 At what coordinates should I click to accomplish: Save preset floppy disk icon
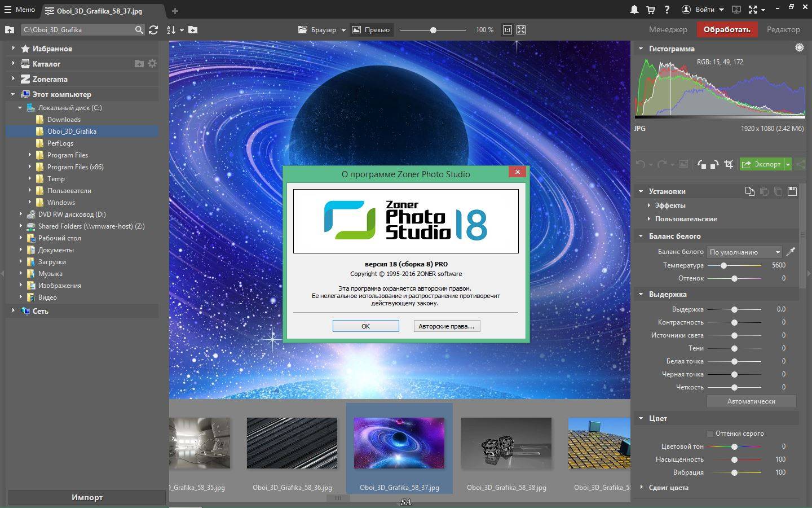coord(792,191)
